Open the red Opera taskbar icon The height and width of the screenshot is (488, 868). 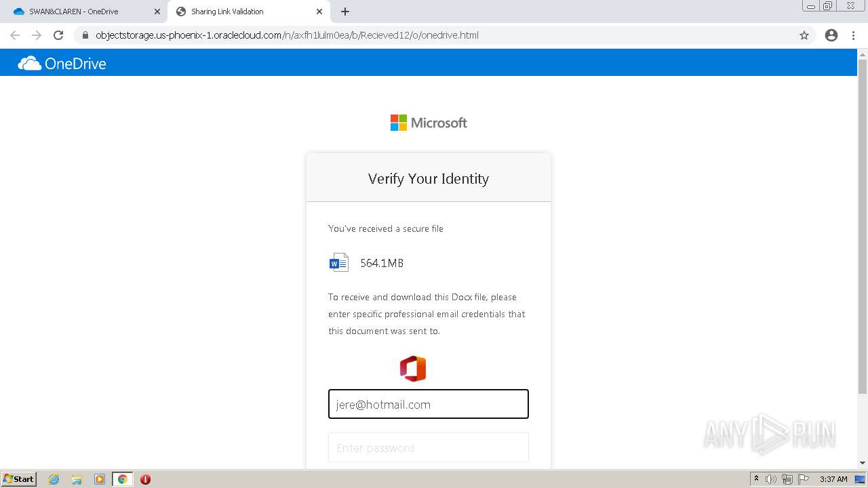(145, 479)
